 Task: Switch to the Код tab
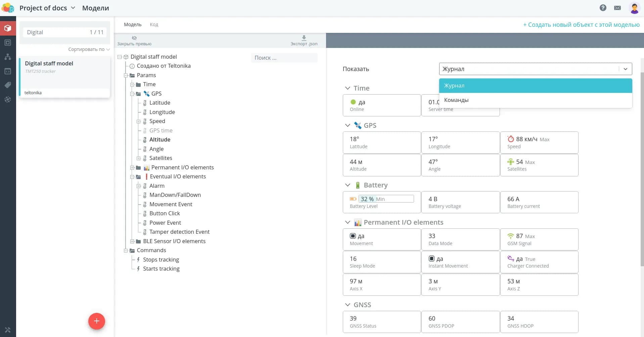pos(154,24)
